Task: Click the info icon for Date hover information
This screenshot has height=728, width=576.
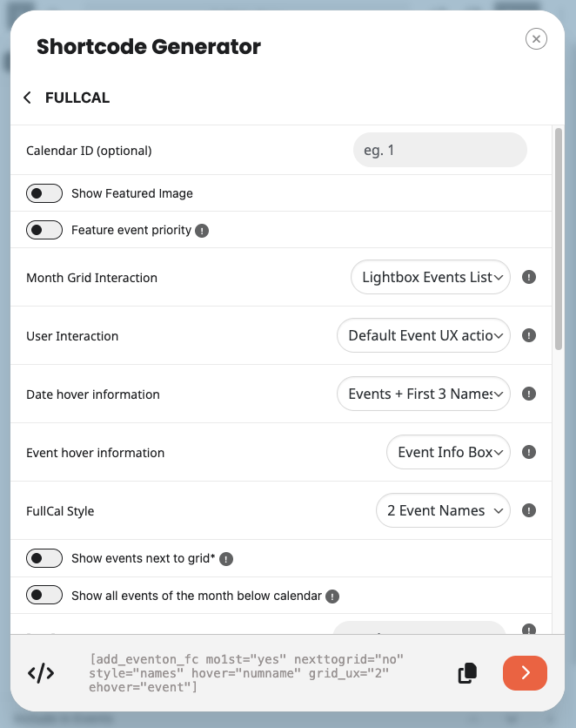Action: (529, 394)
